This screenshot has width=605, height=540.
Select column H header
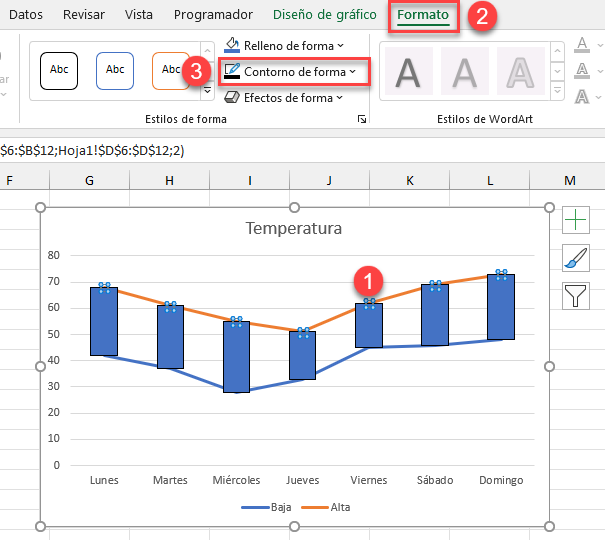(169, 180)
